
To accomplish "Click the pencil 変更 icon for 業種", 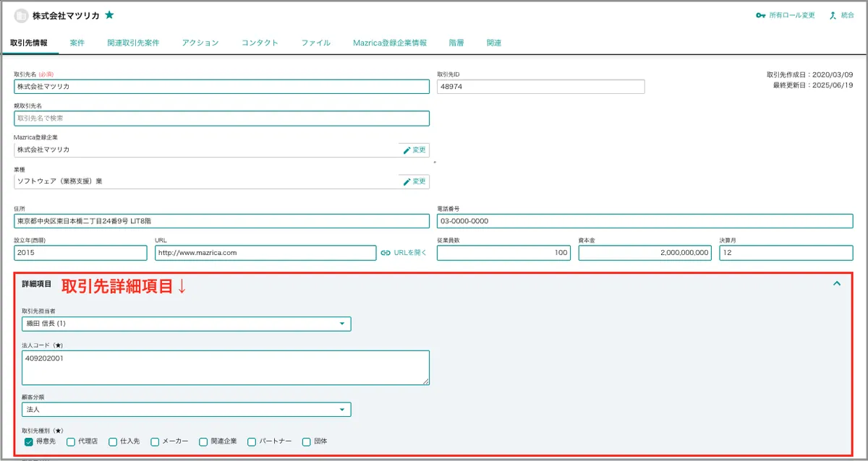I will click(407, 181).
